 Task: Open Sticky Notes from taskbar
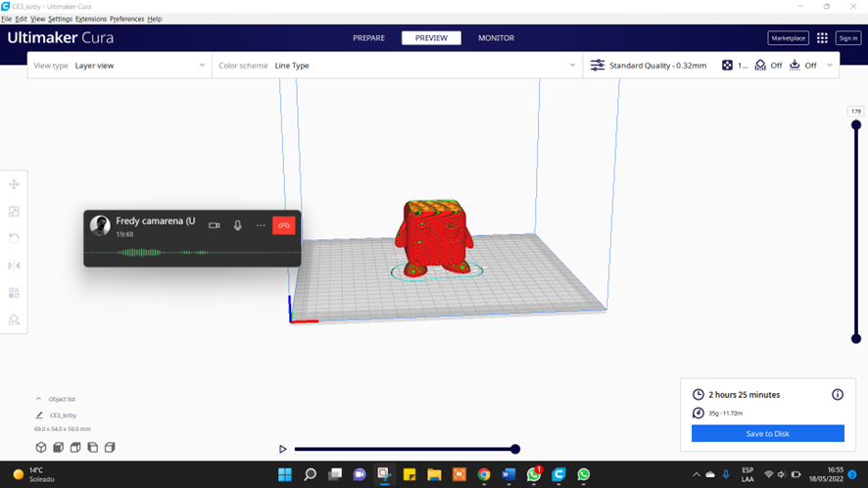pos(410,474)
